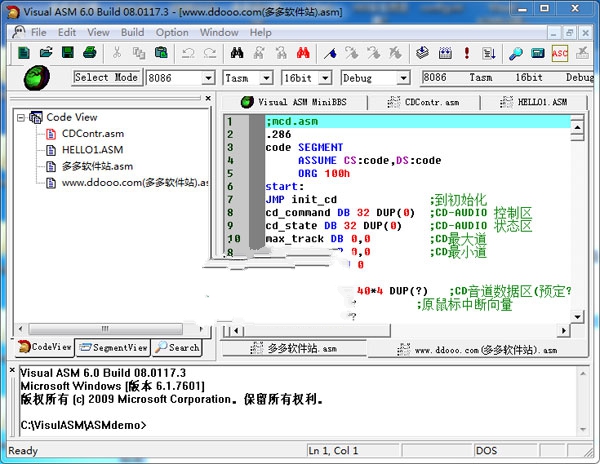The width and height of the screenshot is (600, 464).
Task: Click the editor scroll down arrow
Action: tap(577, 316)
